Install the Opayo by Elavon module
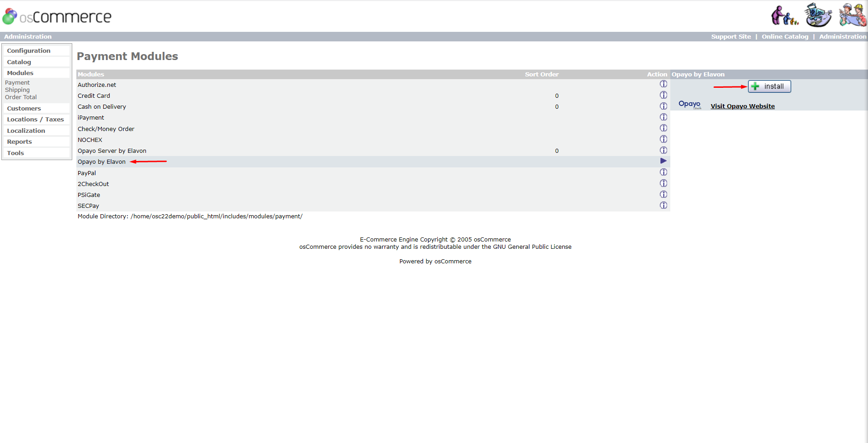868x443 pixels. coord(769,86)
